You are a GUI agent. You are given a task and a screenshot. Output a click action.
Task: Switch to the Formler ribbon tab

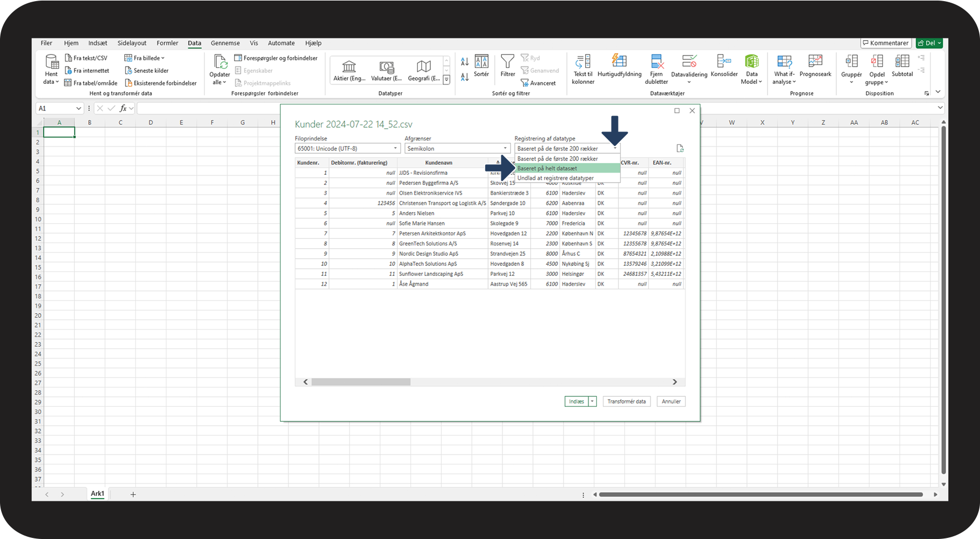coord(167,43)
